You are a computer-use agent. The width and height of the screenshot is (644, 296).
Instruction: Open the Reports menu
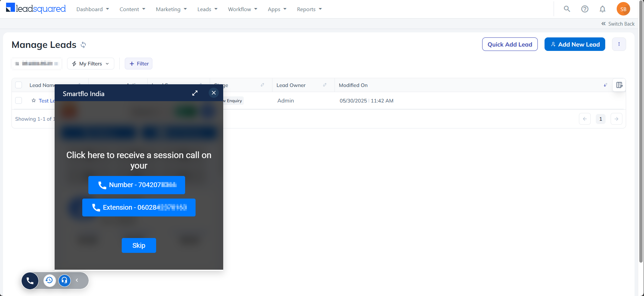click(310, 9)
